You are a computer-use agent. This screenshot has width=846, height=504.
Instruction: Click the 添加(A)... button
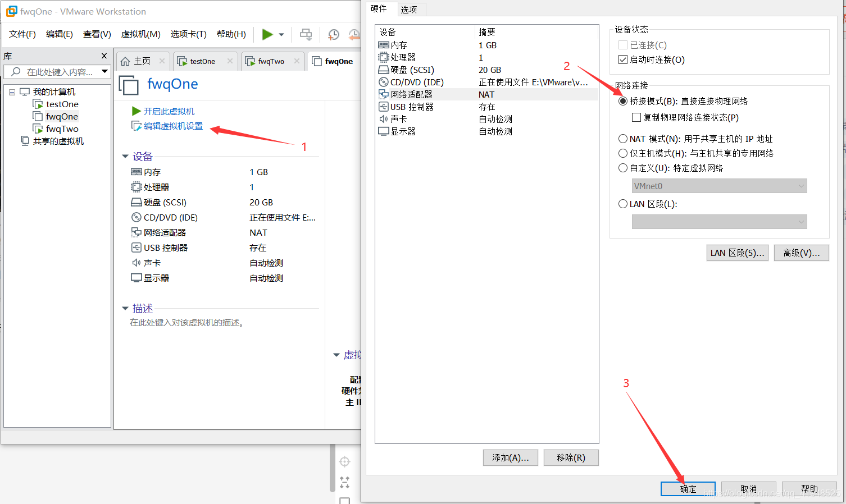coord(511,458)
